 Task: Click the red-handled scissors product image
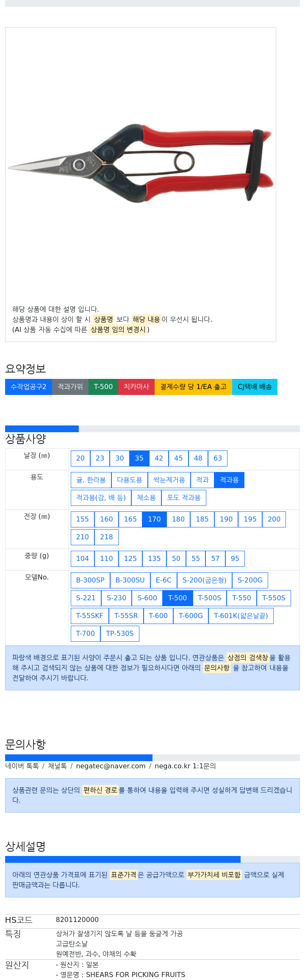tap(141, 163)
